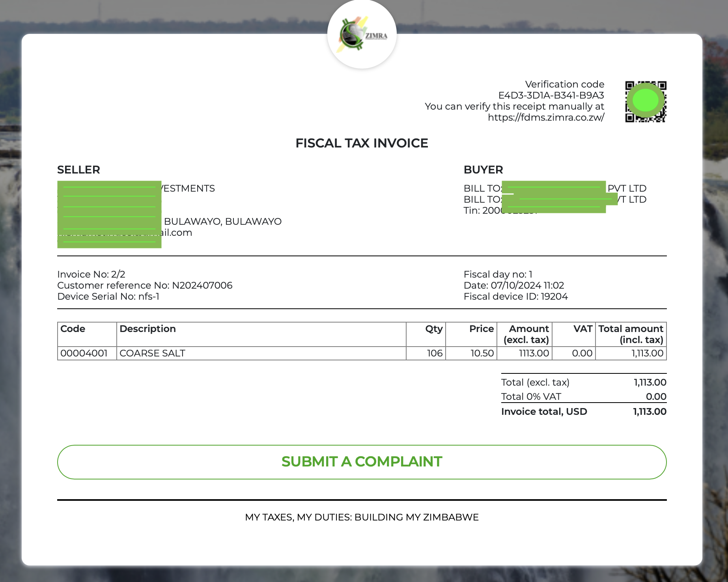Select verification code E4D3-3D1A-B341-B9A3
Viewport: 728px width, 582px height.
point(551,95)
